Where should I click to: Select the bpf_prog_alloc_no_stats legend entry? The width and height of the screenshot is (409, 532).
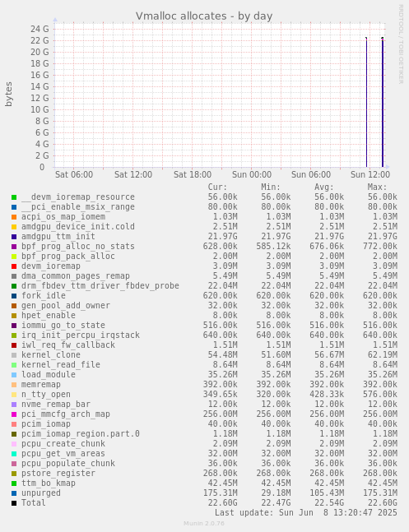pyautogui.click(x=78, y=247)
